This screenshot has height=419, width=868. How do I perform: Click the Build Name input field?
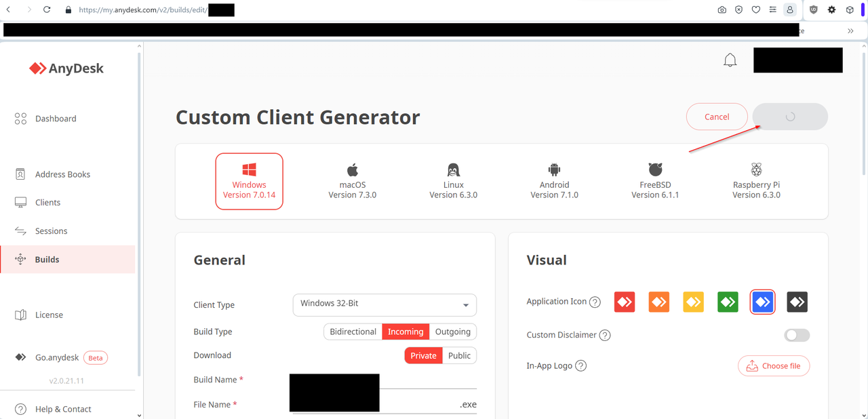click(x=384, y=380)
